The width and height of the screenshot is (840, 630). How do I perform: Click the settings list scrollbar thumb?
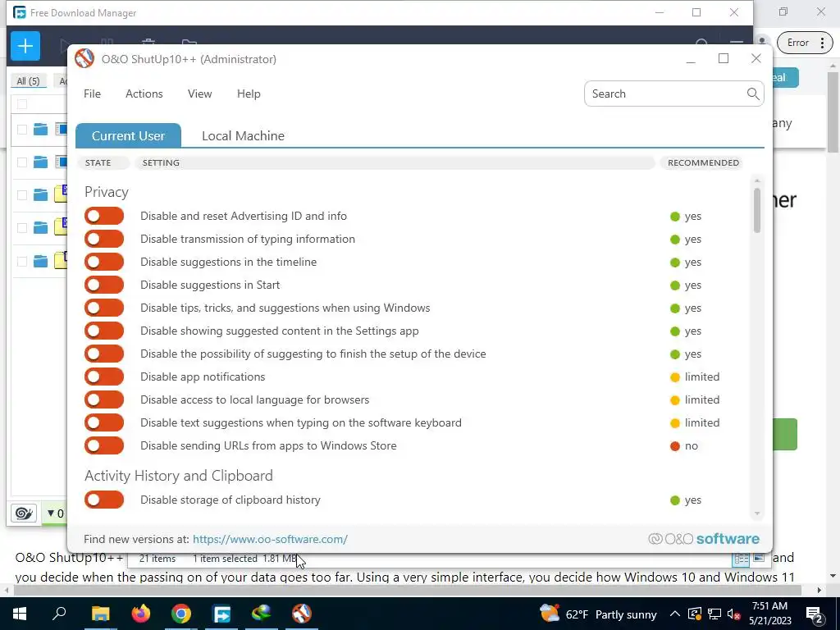(x=757, y=210)
